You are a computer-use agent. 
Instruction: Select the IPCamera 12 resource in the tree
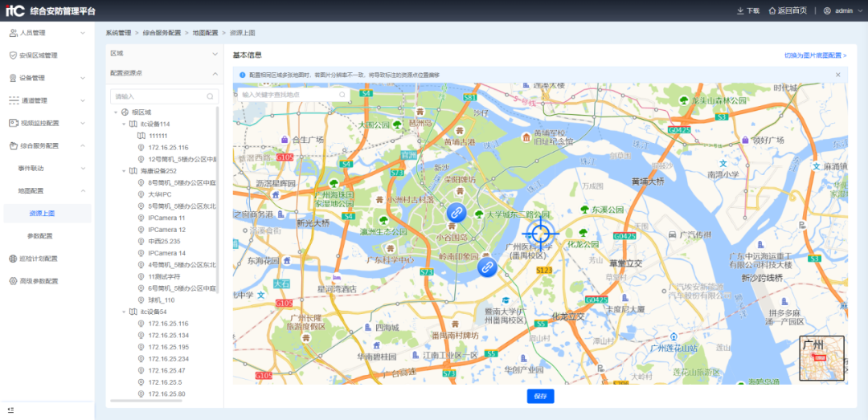(166, 230)
